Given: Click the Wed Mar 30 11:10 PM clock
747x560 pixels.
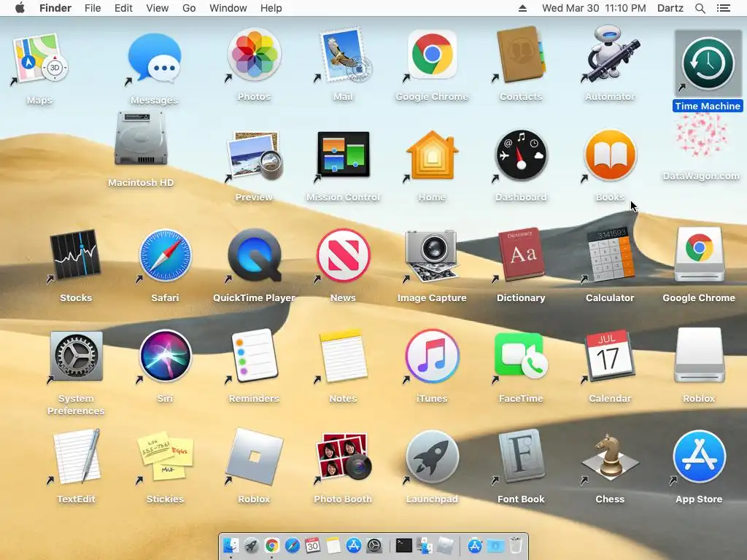Looking at the screenshot, I should pyautogui.click(x=594, y=8).
